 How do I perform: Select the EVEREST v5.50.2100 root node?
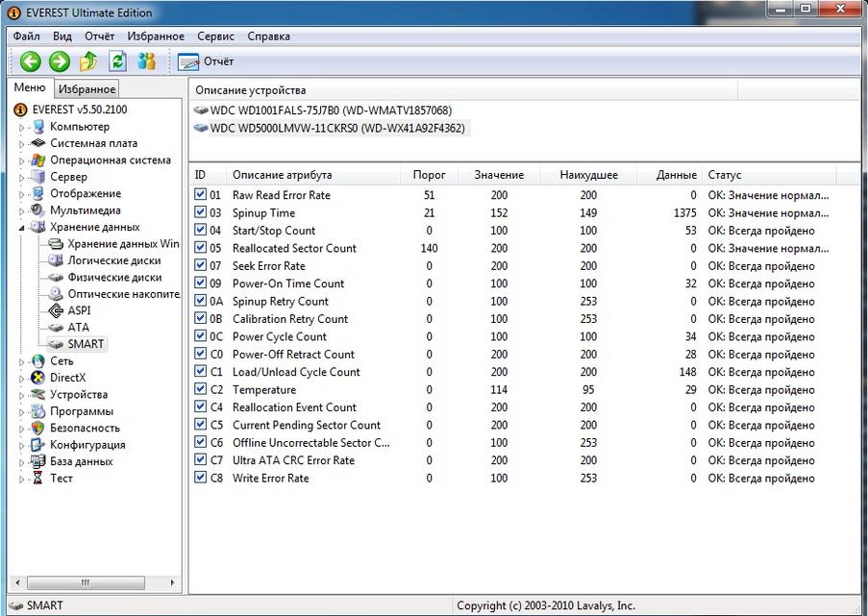point(71,110)
